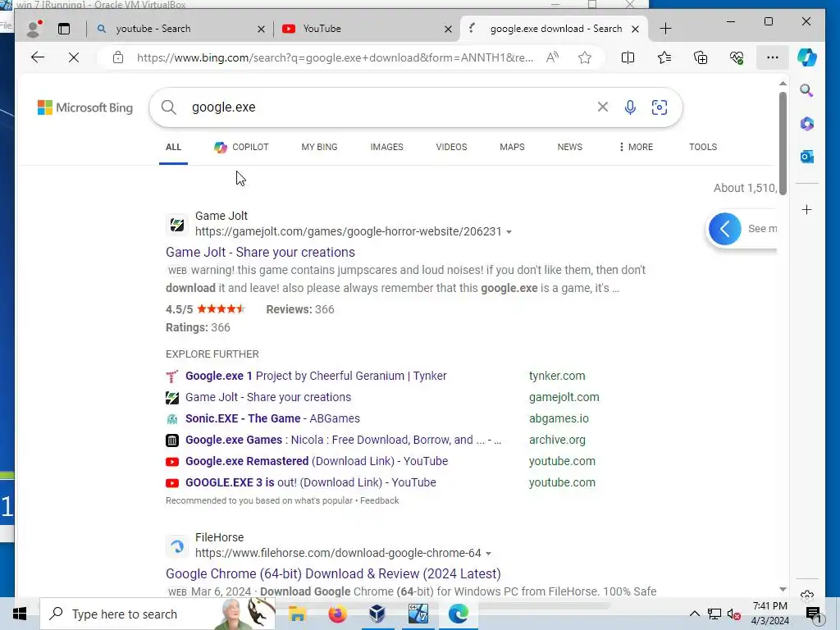Select the COPILOT search tab
Screen dimensions: 840x630
tap(242, 147)
